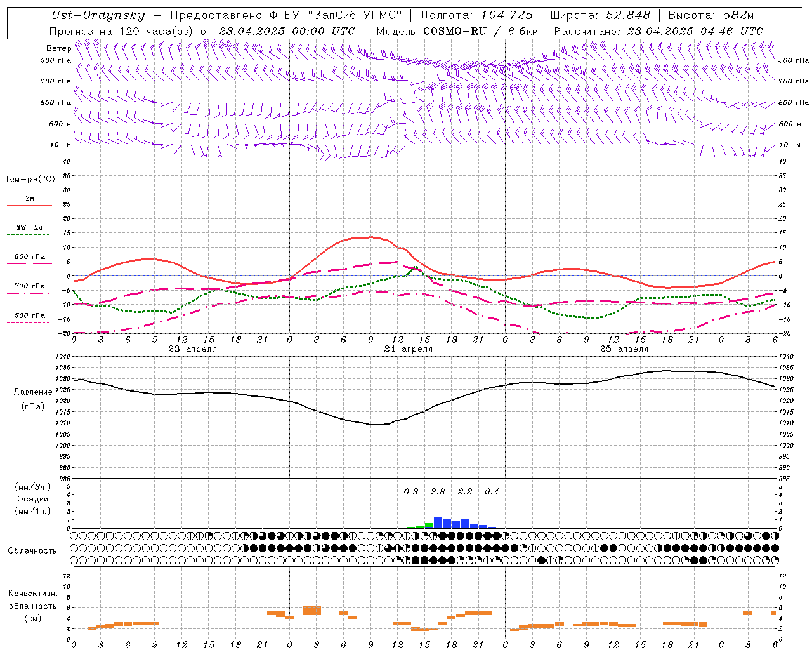
Task: Click the tallest blue precipitation bar
Action: point(438,522)
